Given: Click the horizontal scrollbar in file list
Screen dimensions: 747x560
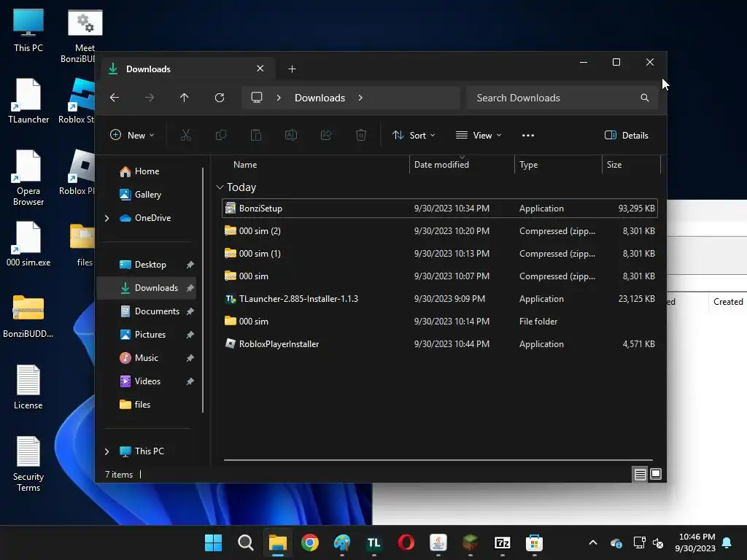Looking at the screenshot, I should [x=438, y=460].
